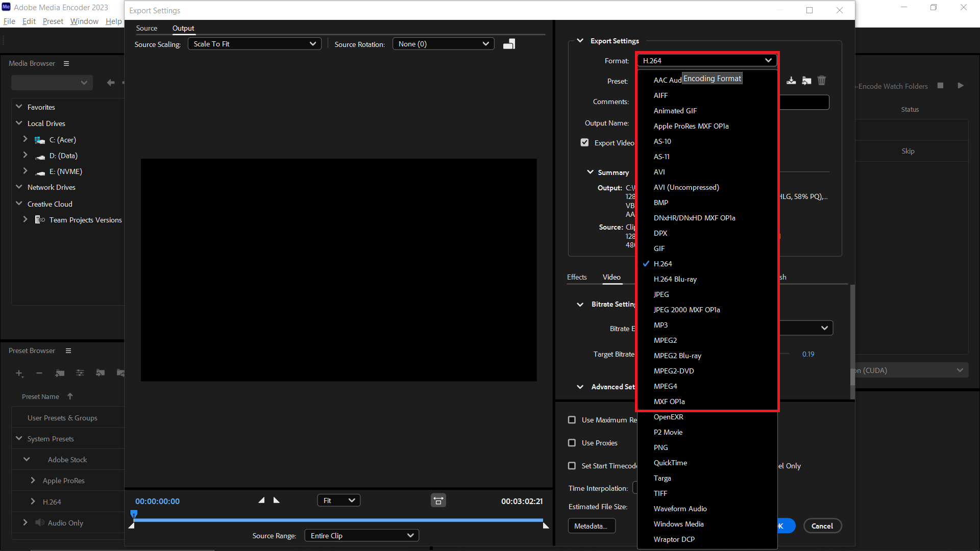The width and height of the screenshot is (980, 551).
Task: Open the crop tool in Source Scaling row
Action: pyautogui.click(x=509, y=43)
